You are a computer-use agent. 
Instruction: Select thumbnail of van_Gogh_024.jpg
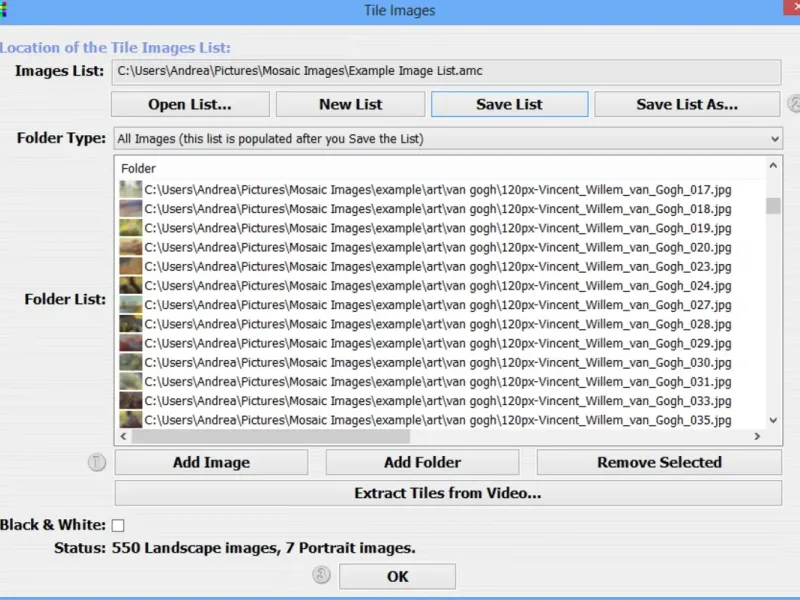tap(131, 285)
